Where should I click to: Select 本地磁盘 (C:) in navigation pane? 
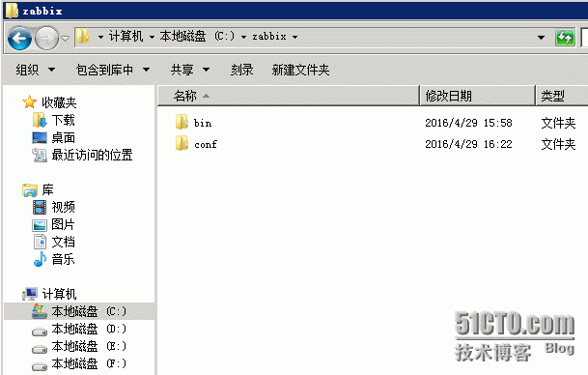[89, 311]
